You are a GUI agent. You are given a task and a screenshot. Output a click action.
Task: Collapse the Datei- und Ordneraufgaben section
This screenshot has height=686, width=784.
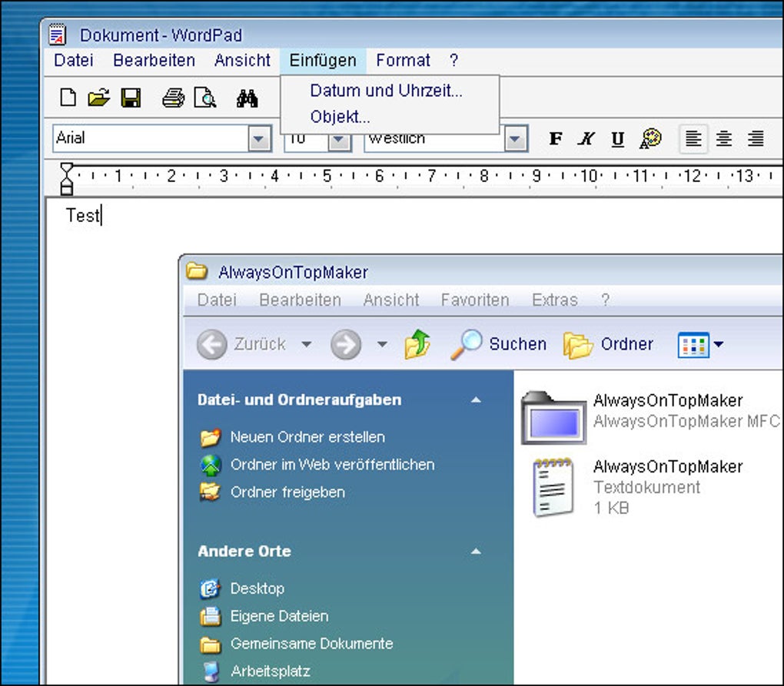coord(476,399)
